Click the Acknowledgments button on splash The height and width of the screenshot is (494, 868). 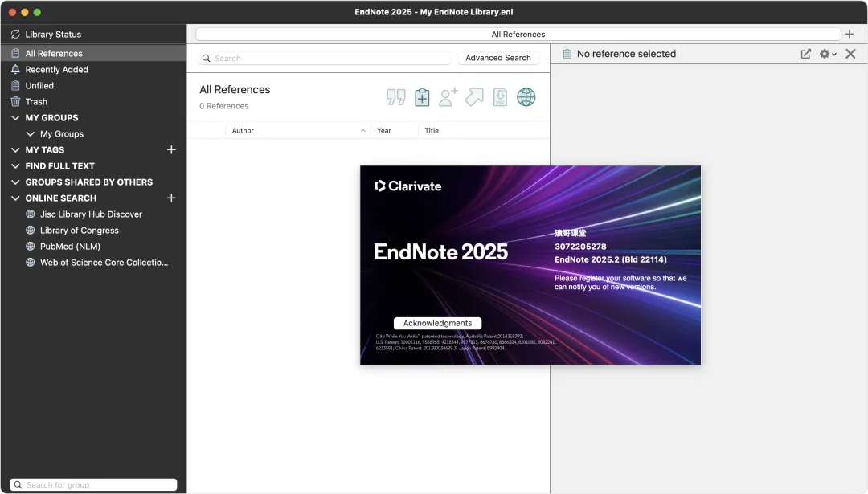(x=437, y=323)
